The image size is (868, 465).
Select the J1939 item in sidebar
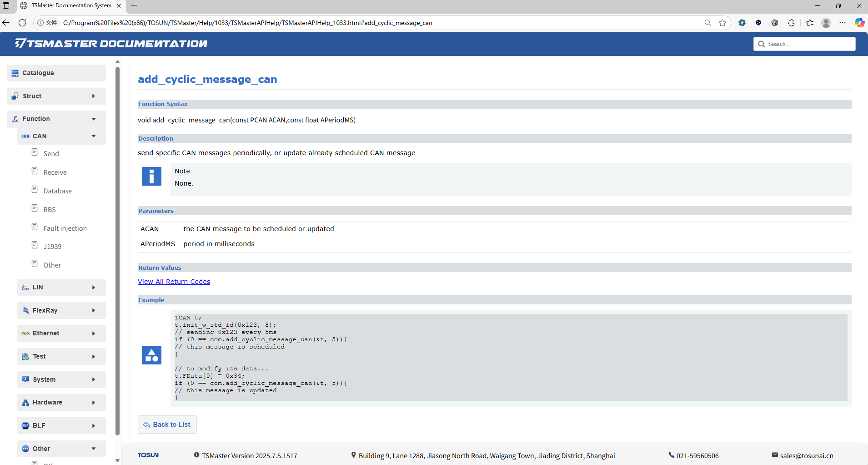[x=52, y=247]
